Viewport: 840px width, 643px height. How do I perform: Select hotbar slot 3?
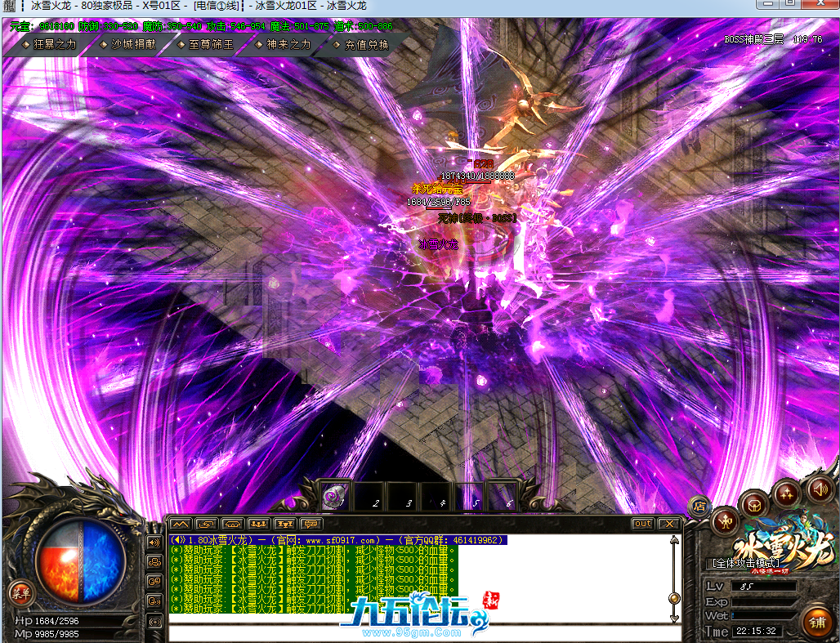click(403, 497)
